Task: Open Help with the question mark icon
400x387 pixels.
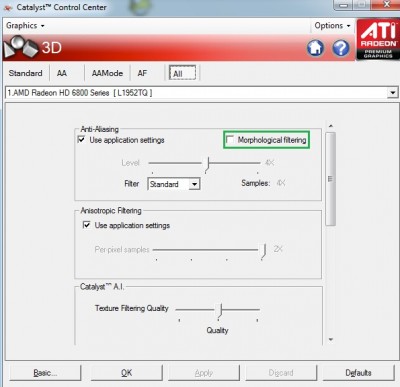Action: (341, 48)
